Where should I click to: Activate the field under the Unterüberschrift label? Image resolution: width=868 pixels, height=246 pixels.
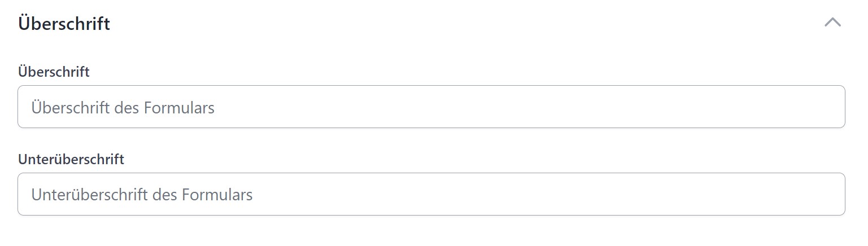(431, 194)
